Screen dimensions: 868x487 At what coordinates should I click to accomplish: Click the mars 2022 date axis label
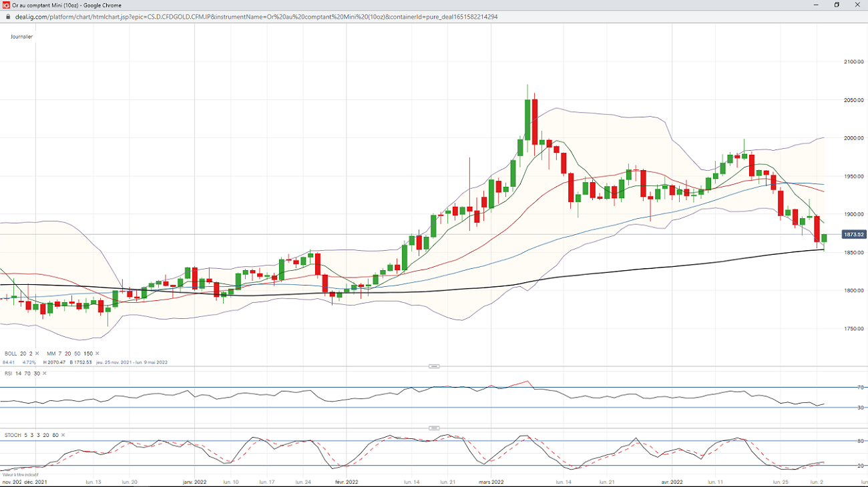coord(493,481)
